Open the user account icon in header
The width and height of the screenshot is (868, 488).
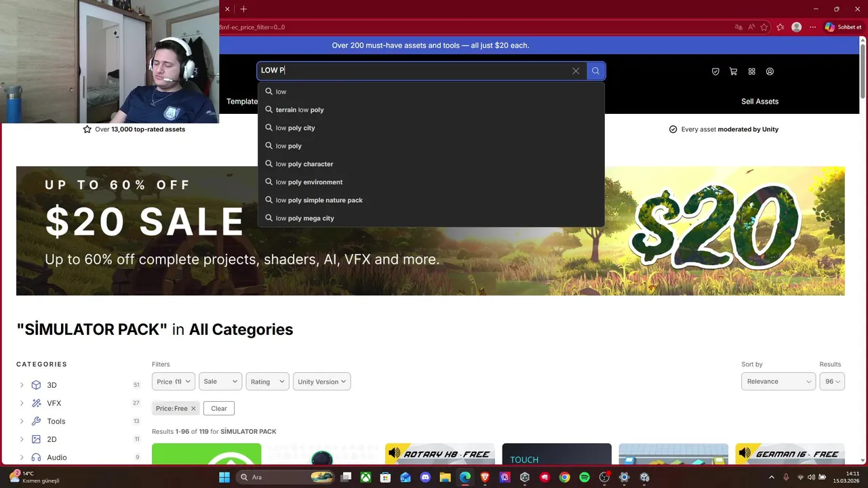pyautogui.click(x=770, y=71)
